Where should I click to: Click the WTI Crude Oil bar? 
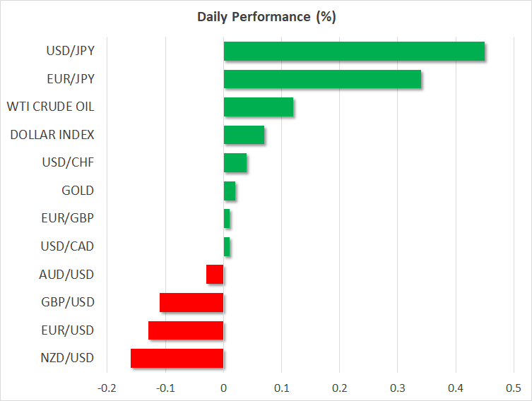click(x=259, y=107)
